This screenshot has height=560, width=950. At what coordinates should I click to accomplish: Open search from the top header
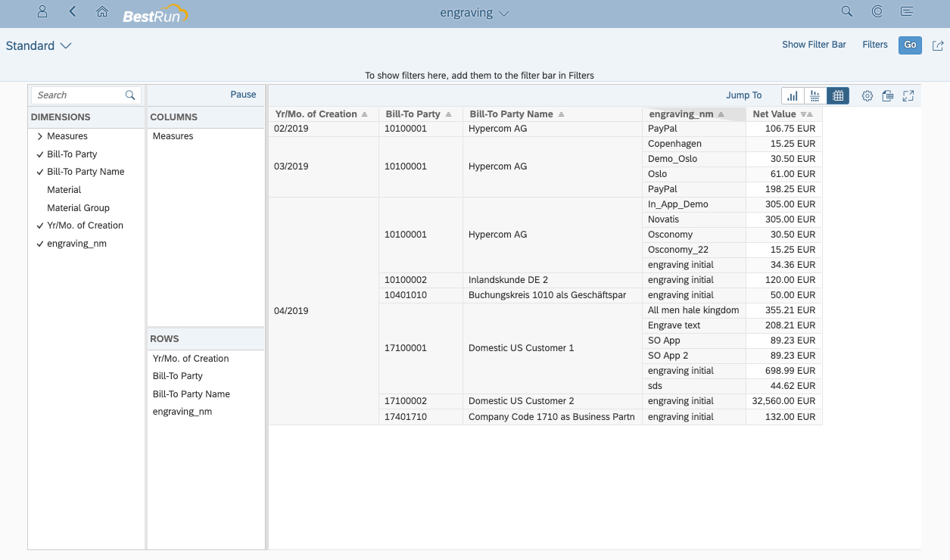click(x=846, y=11)
